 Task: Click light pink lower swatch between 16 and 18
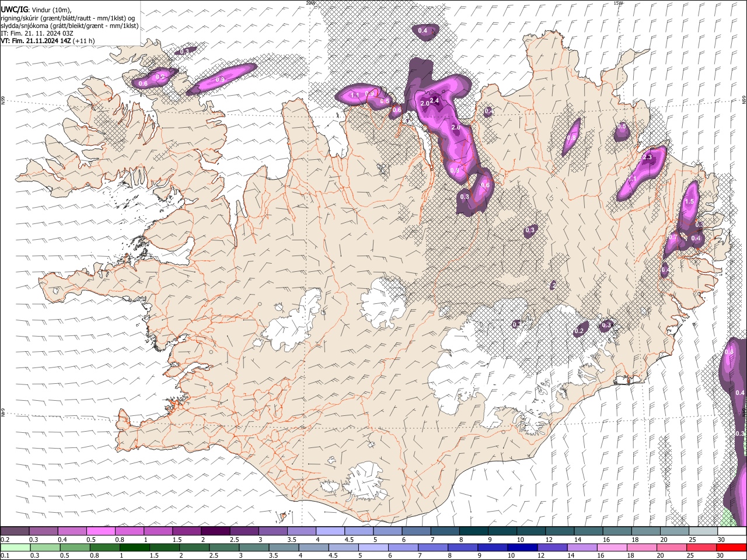coord(611,548)
